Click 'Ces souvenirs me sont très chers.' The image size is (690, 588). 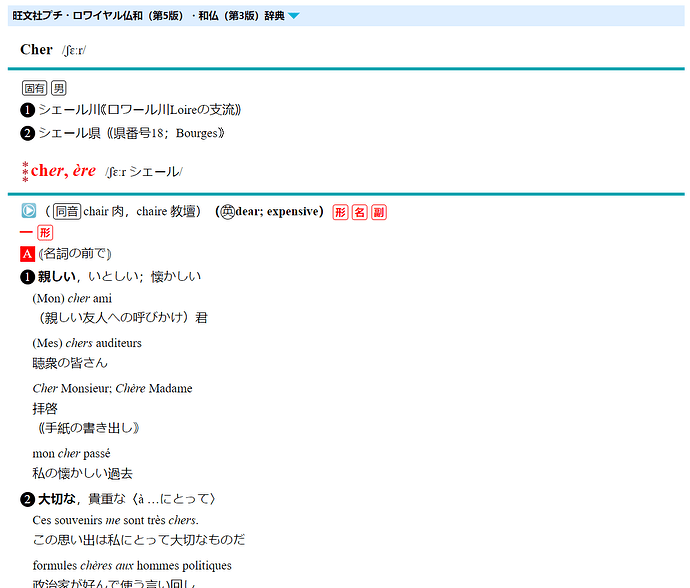[115, 520]
